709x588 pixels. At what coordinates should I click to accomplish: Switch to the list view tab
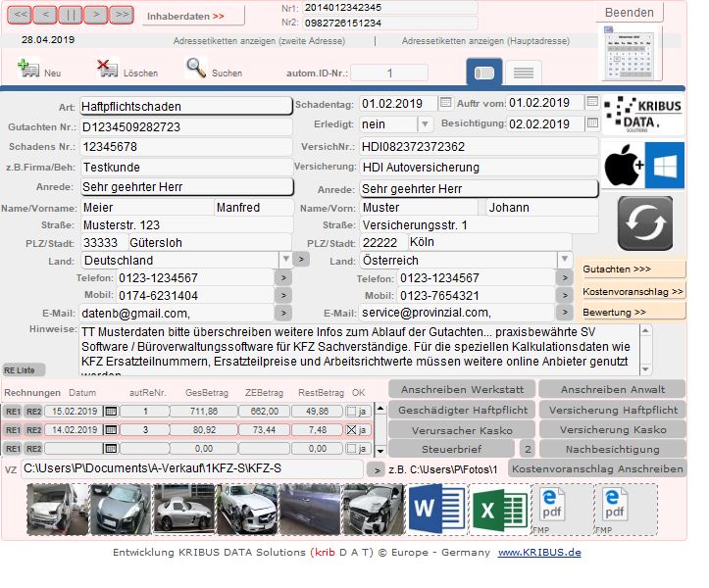coord(524,73)
